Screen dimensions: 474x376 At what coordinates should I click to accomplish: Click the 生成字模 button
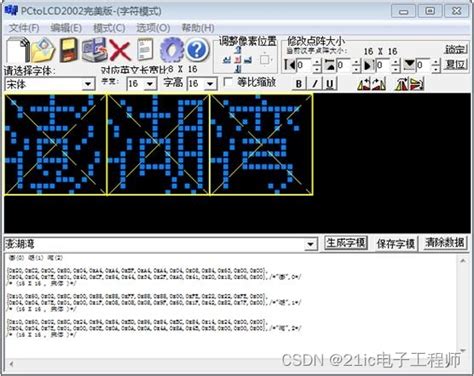346,243
